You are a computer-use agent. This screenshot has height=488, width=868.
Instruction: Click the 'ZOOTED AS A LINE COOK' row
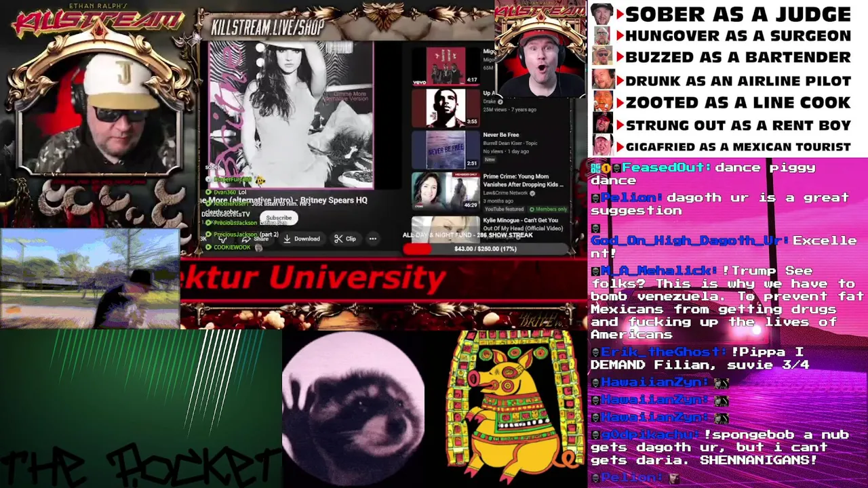coord(723,102)
